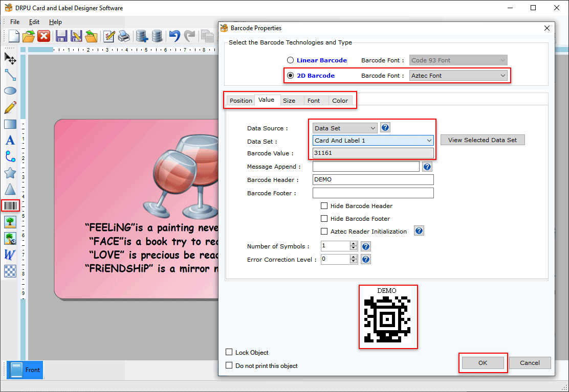The image size is (569, 392).
Task: Select the image library palm tree icon
Action: click(x=10, y=238)
